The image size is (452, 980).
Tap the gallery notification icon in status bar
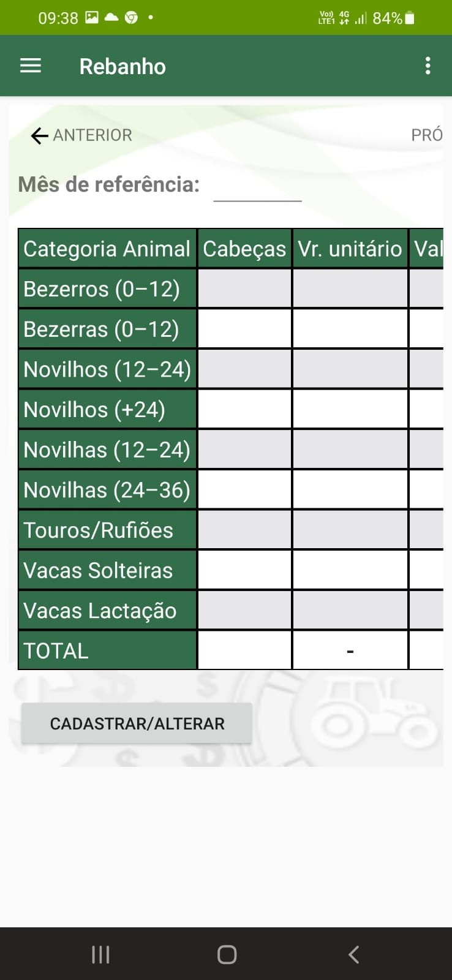pos(92,18)
